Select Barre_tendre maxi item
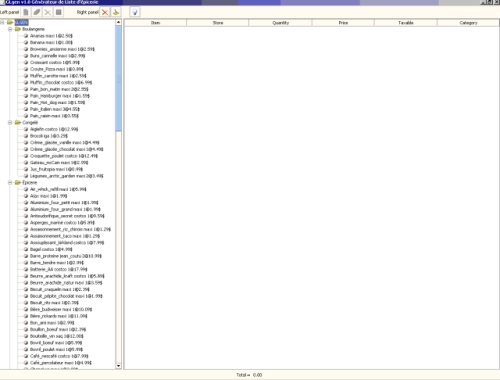500x380 pixels. [57, 262]
